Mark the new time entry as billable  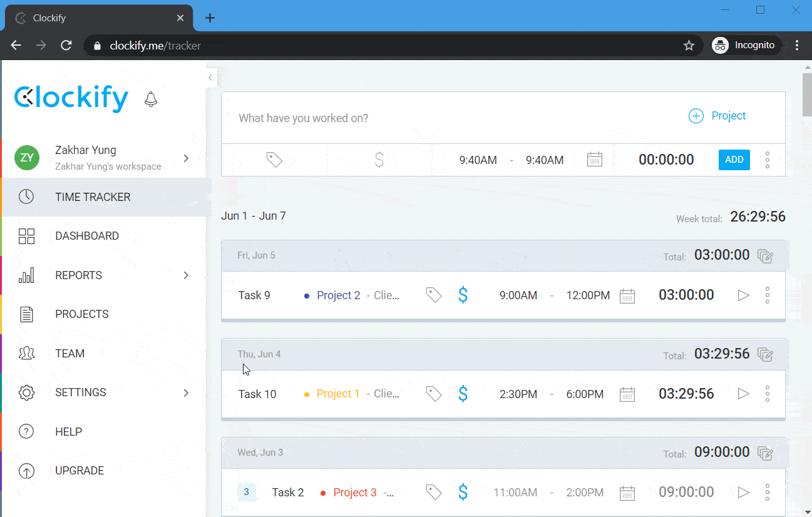[379, 160]
